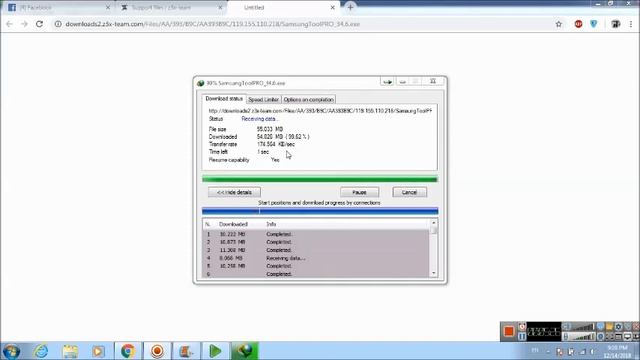
Task: Click the clock in the system tray
Action: tap(617, 351)
